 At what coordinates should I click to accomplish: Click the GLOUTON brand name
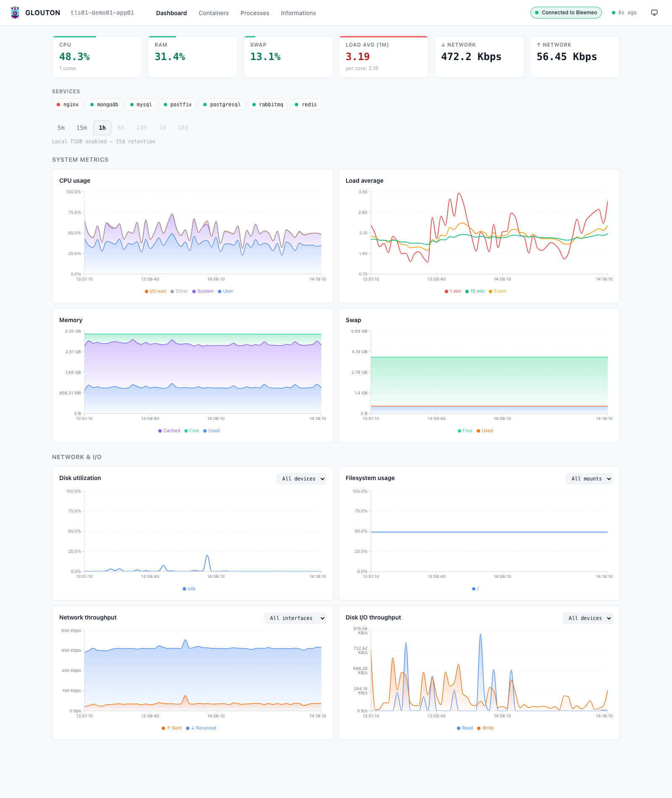coord(43,13)
